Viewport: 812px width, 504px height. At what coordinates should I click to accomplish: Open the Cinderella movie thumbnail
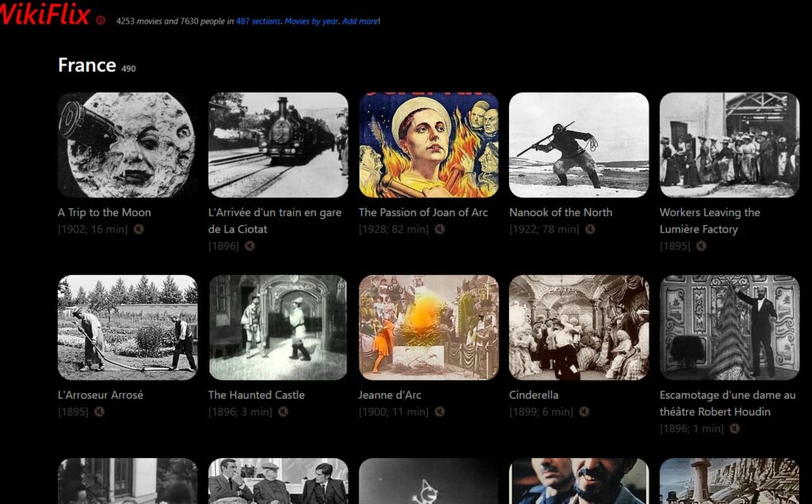pyautogui.click(x=579, y=326)
